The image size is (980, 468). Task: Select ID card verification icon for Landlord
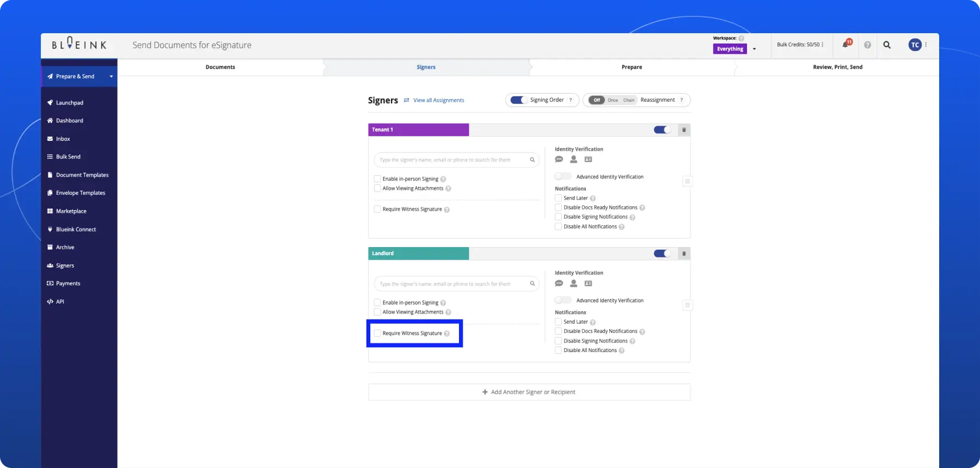pyautogui.click(x=588, y=284)
